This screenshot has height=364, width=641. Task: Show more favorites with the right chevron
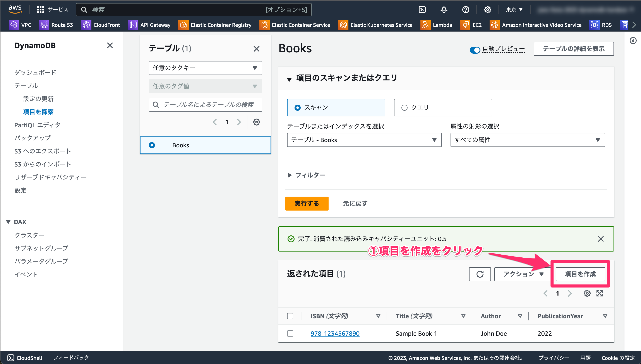pos(634,25)
